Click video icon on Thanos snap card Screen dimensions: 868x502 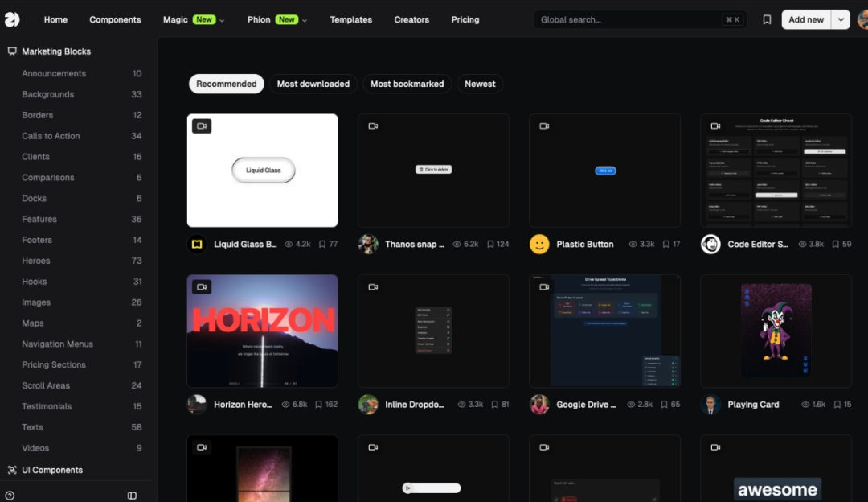tap(373, 125)
